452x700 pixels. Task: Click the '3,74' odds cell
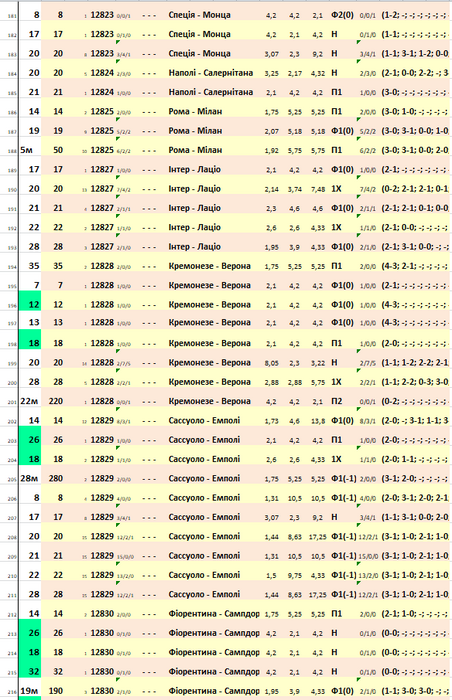click(294, 189)
